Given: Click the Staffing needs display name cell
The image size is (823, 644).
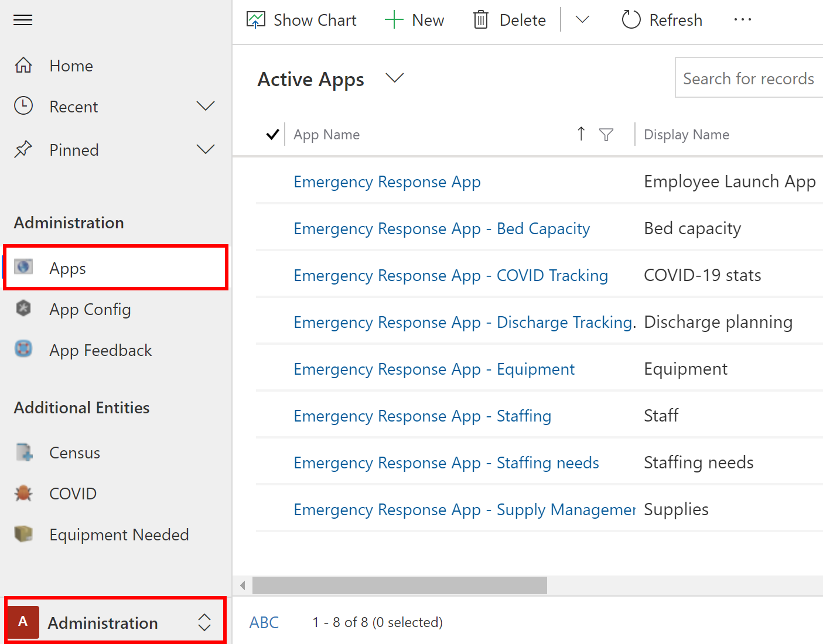Looking at the screenshot, I should pyautogui.click(x=698, y=463).
